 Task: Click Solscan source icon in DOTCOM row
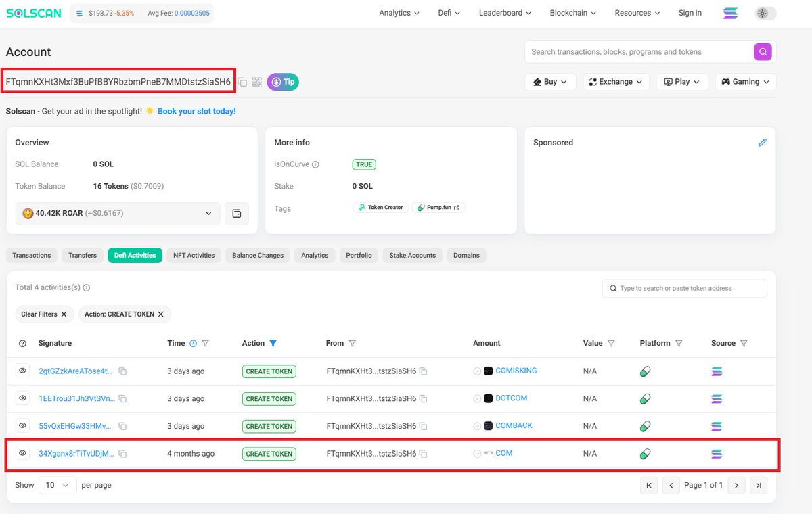click(717, 399)
